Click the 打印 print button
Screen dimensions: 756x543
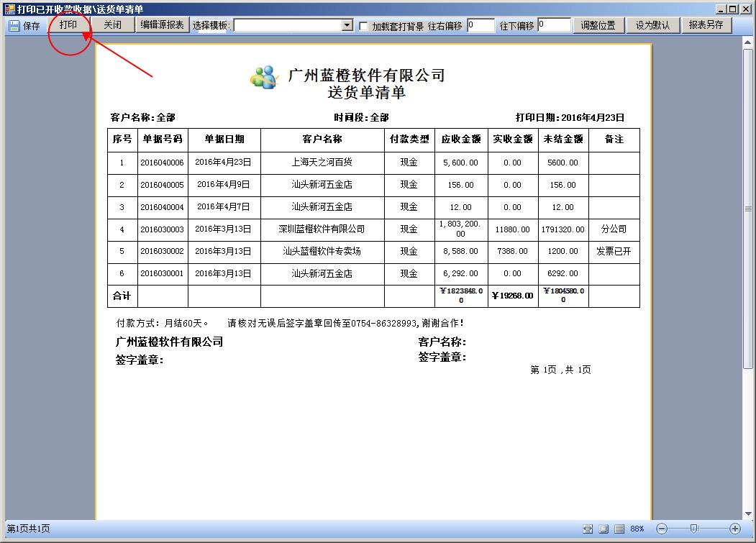[x=68, y=25]
